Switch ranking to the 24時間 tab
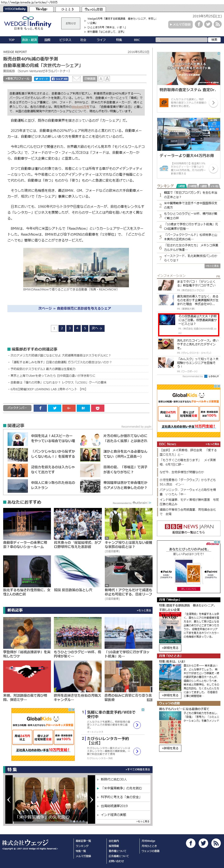The image size is (224, 868). tap(192, 186)
